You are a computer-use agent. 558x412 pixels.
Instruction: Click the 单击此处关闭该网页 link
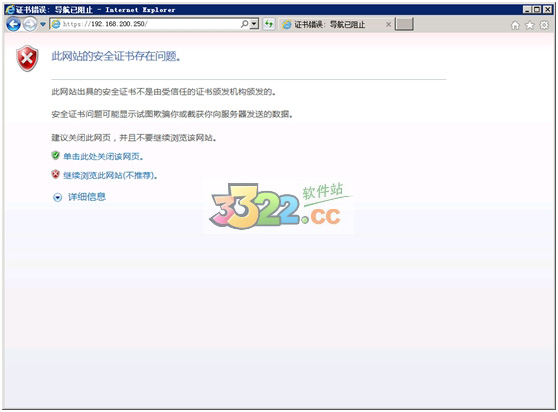(103, 157)
